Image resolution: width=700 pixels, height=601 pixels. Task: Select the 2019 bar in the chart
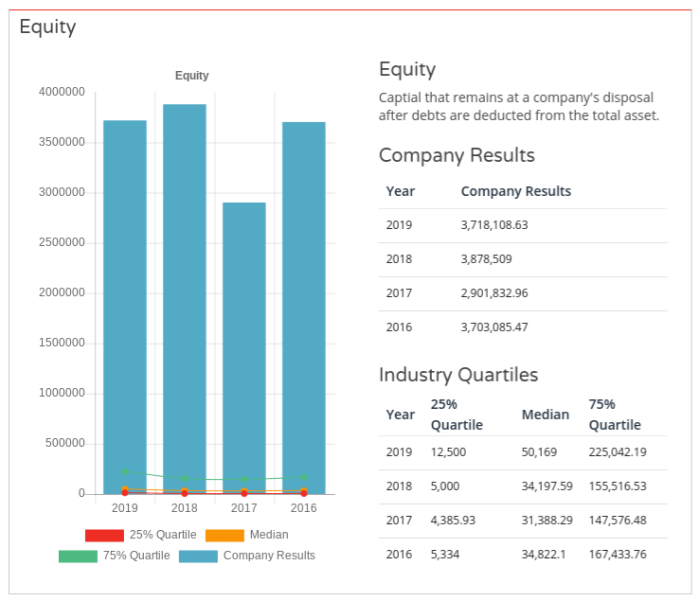coord(125,303)
